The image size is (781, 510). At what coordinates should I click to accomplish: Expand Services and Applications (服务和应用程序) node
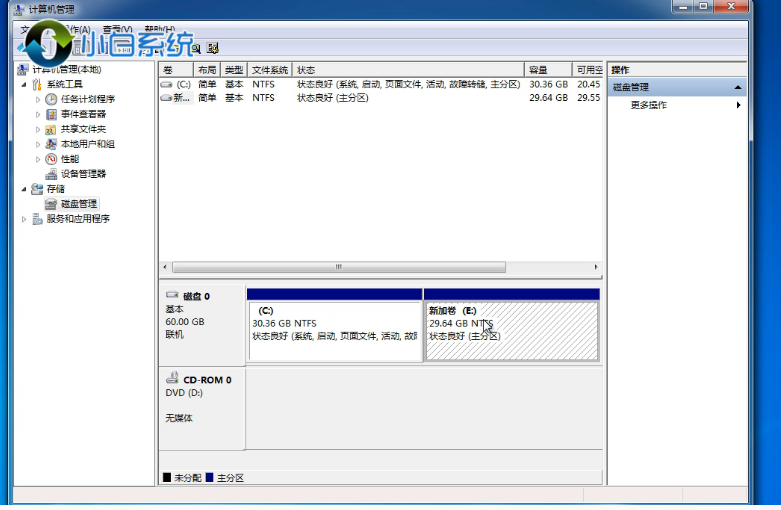[x=24, y=219]
